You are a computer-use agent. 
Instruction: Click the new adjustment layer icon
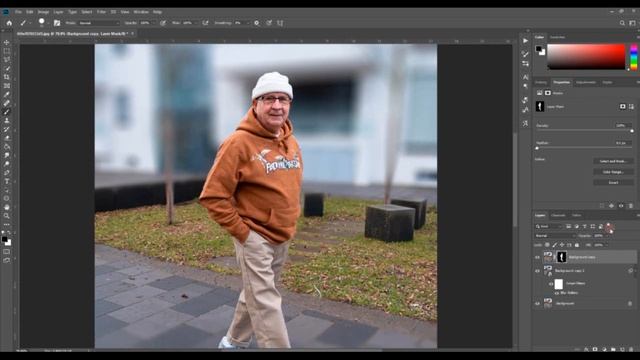coord(604,349)
